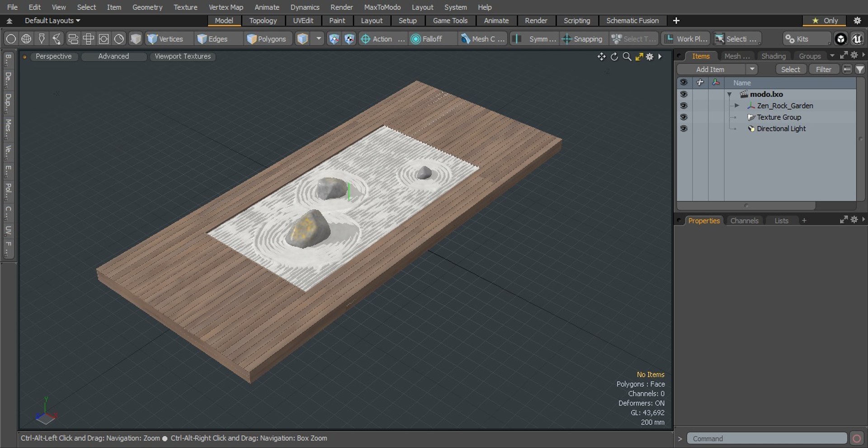Select the globe sphere tool icon
The width and height of the screenshot is (868, 448).
click(26, 39)
